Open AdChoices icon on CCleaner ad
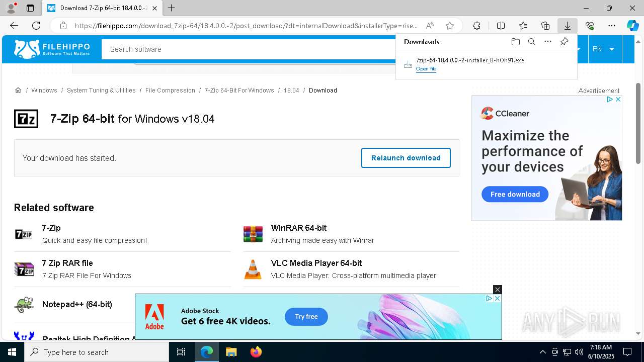This screenshot has height=362, width=644. pyautogui.click(x=610, y=100)
